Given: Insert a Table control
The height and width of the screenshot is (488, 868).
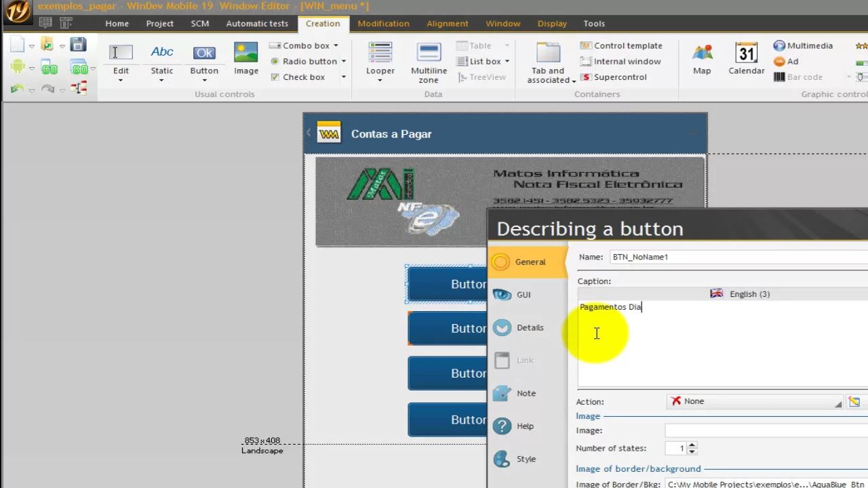Looking at the screenshot, I should click(473, 45).
